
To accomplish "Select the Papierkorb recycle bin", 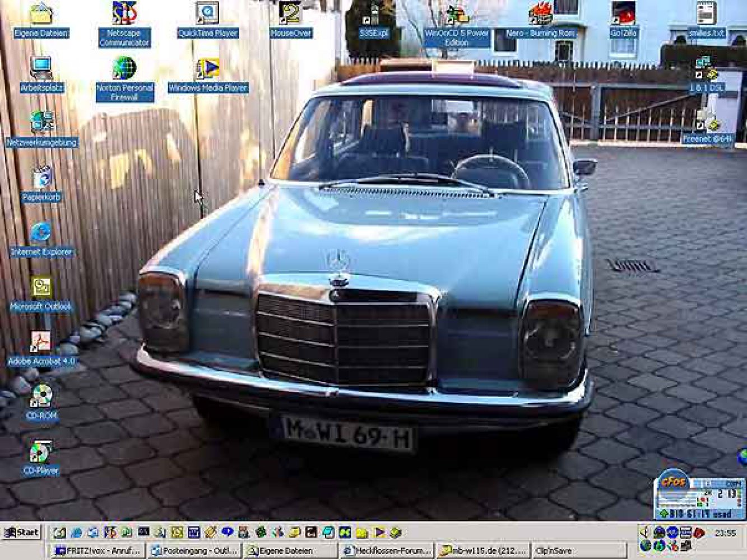I will pyautogui.click(x=41, y=185).
